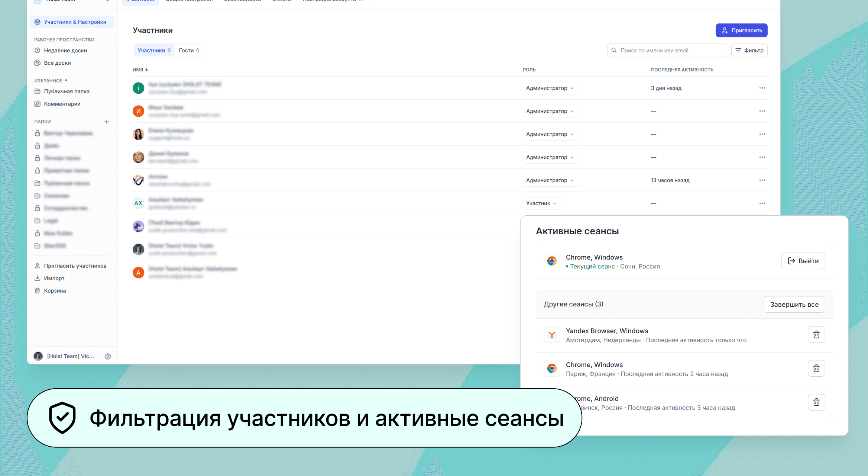The image size is (868, 476).
Task: Open more options for 13 часов назад row
Action: [762, 180]
